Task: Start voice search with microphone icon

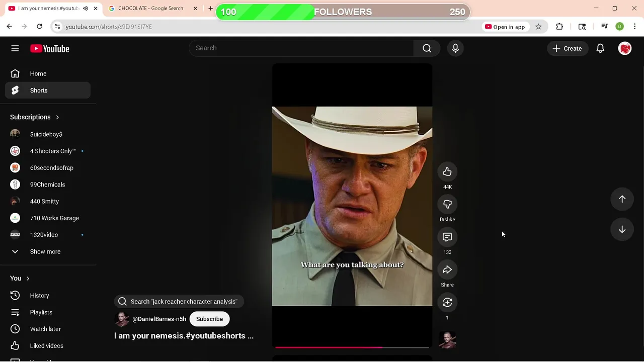Action: [x=455, y=48]
